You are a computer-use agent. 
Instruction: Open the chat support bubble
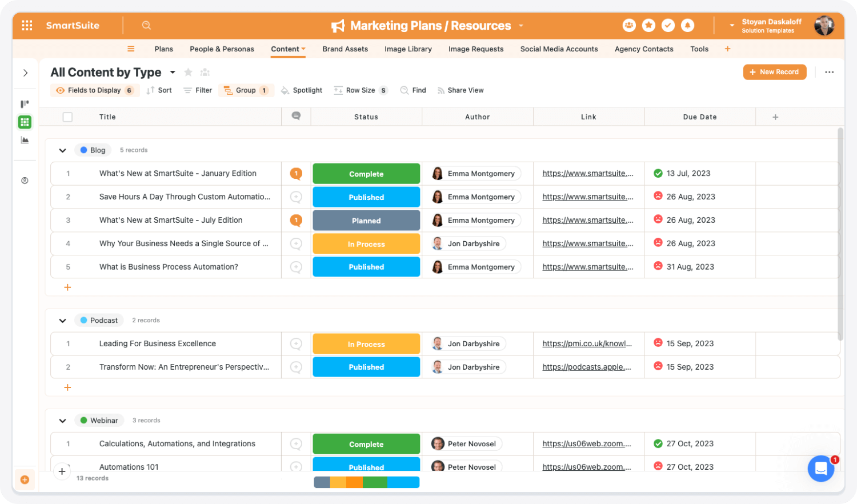coord(821,469)
